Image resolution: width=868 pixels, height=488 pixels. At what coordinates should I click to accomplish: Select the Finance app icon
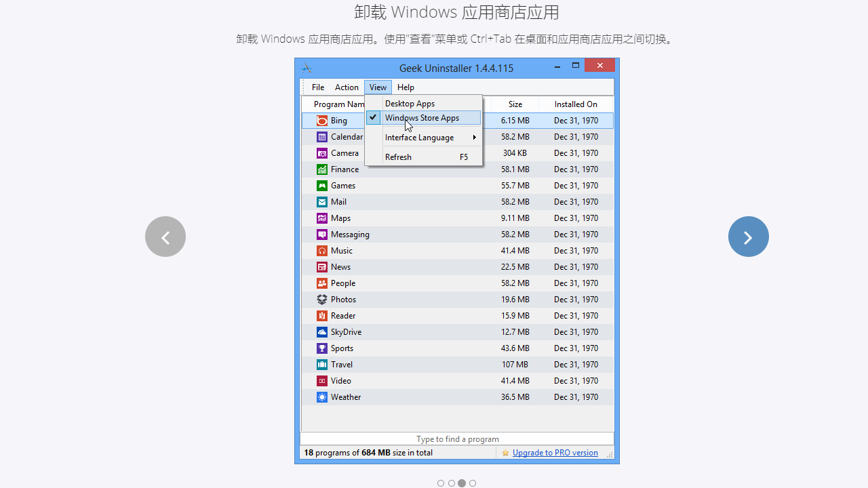321,169
